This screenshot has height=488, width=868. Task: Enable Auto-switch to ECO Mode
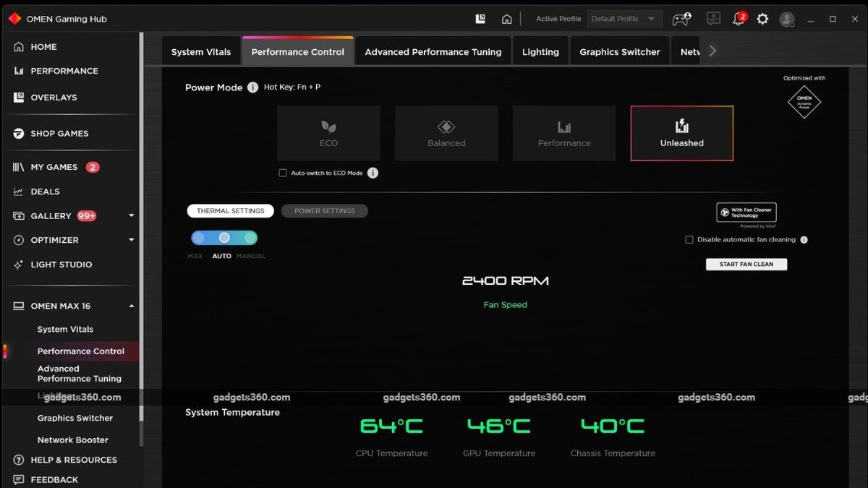[282, 173]
